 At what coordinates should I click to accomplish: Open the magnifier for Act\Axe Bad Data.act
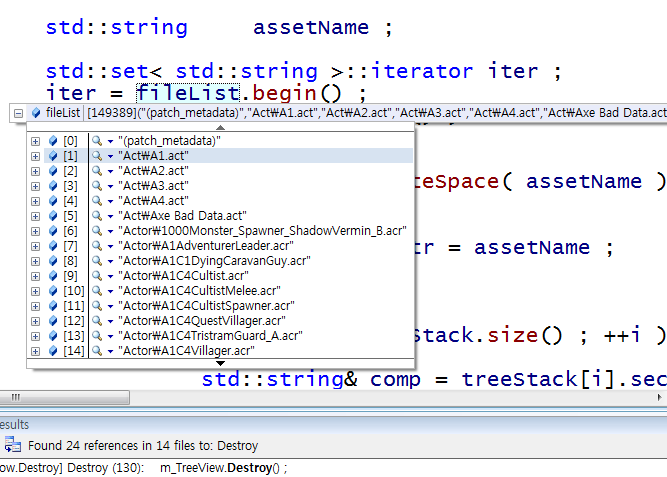click(x=97, y=216)
